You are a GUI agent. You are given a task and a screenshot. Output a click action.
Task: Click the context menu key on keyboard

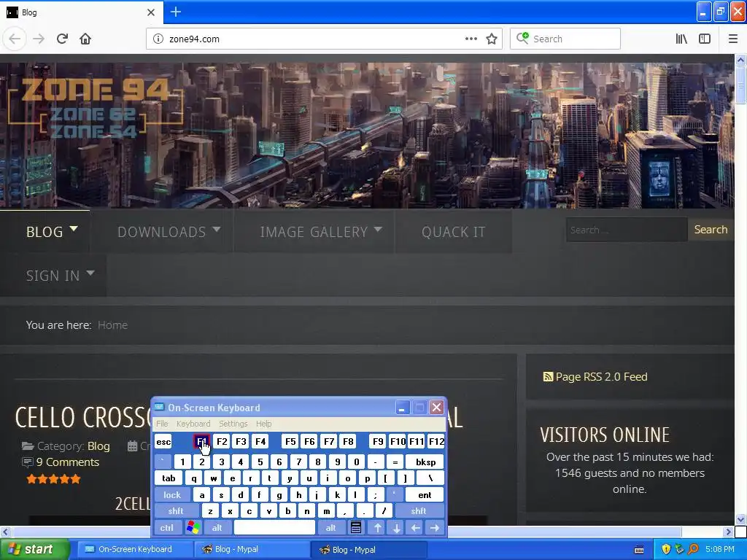[x=356, y=528]
